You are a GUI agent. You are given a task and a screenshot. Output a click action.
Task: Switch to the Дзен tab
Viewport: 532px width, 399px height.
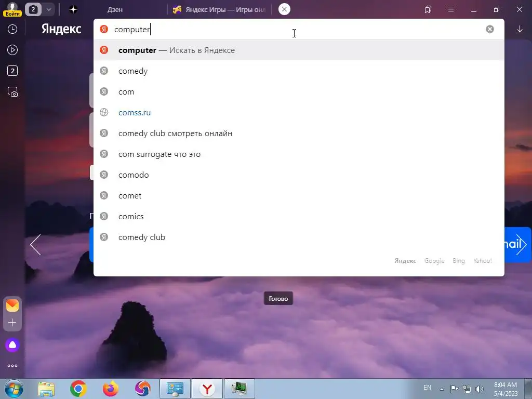[x=115, y=10]
